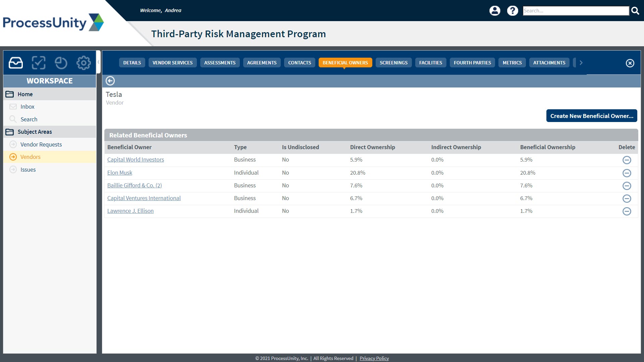Collapse the sidebar with the chevron handle

coord(98,62)
